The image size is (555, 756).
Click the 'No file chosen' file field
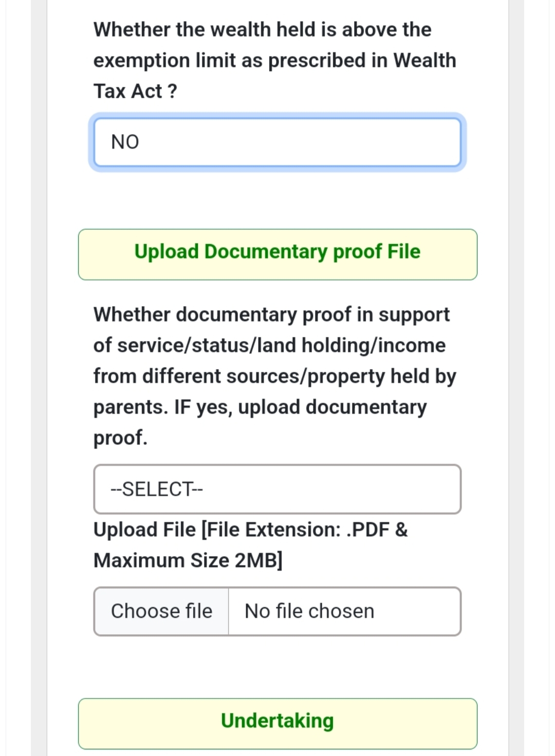pyautogui.click(x=344, y=611)
